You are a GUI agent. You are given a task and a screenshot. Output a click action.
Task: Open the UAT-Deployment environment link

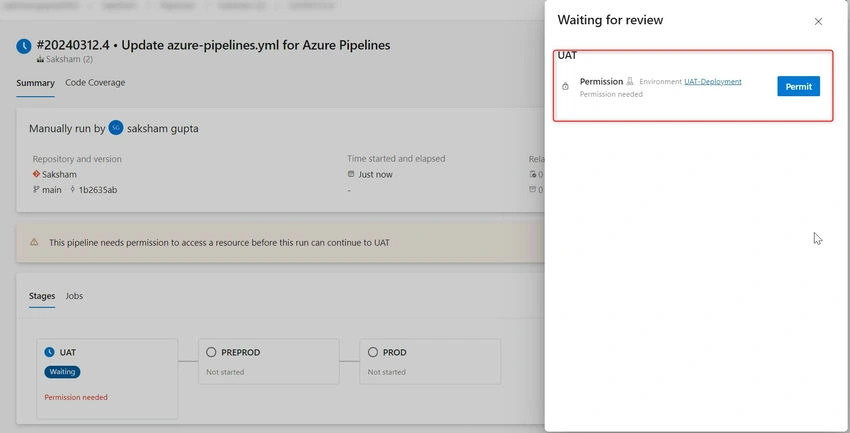713,81
